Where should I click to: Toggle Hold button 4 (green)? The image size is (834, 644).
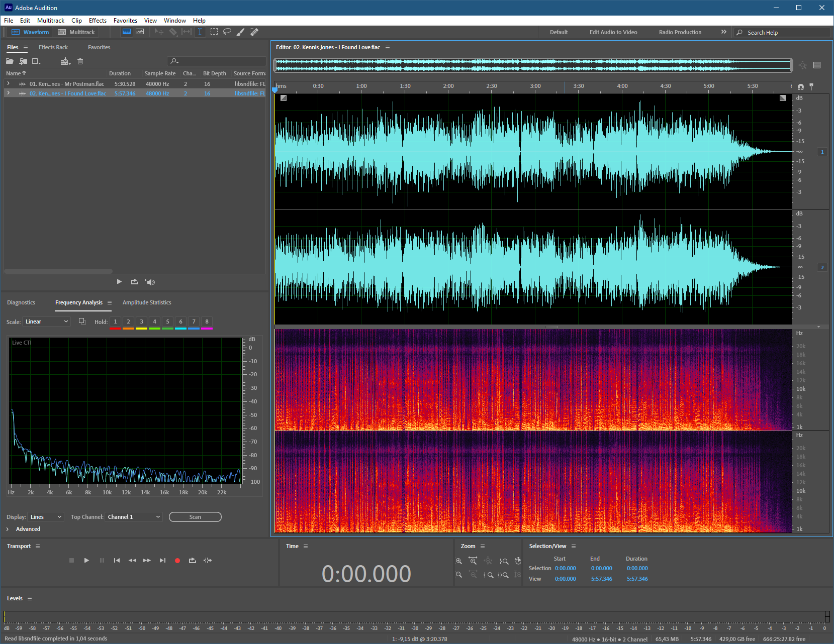154,322
